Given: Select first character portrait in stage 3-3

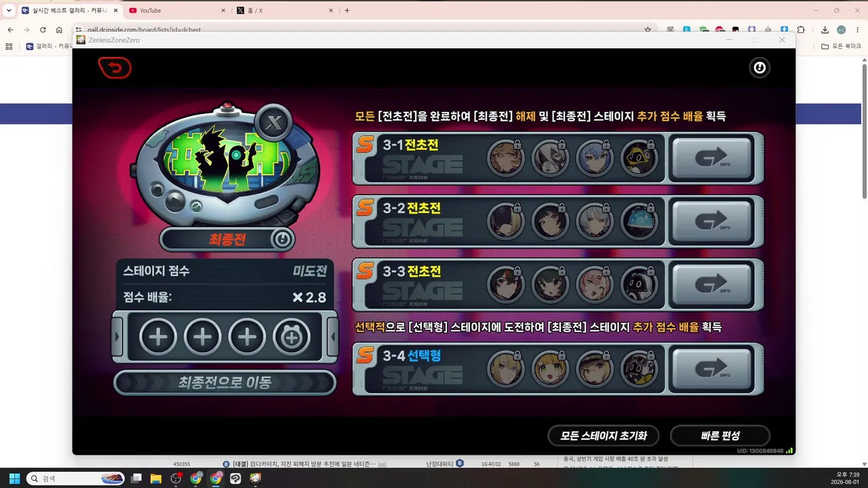Looking at the screenshot, I should (506, 285).
